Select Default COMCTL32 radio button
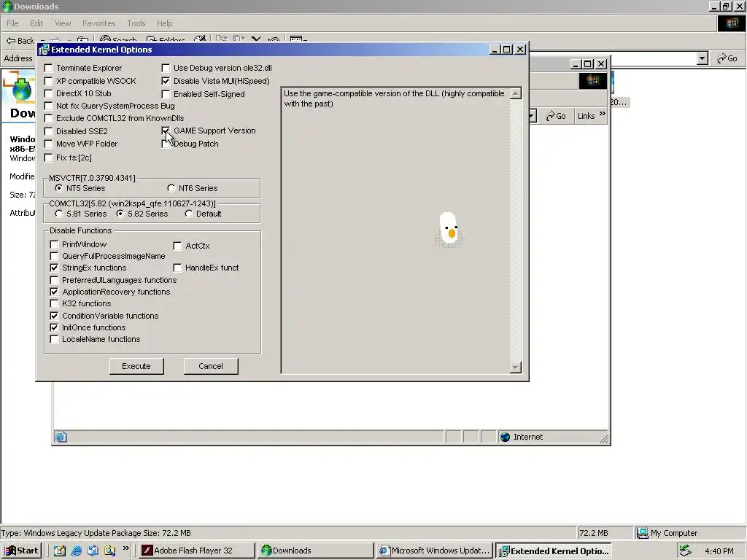 [189, 214]
